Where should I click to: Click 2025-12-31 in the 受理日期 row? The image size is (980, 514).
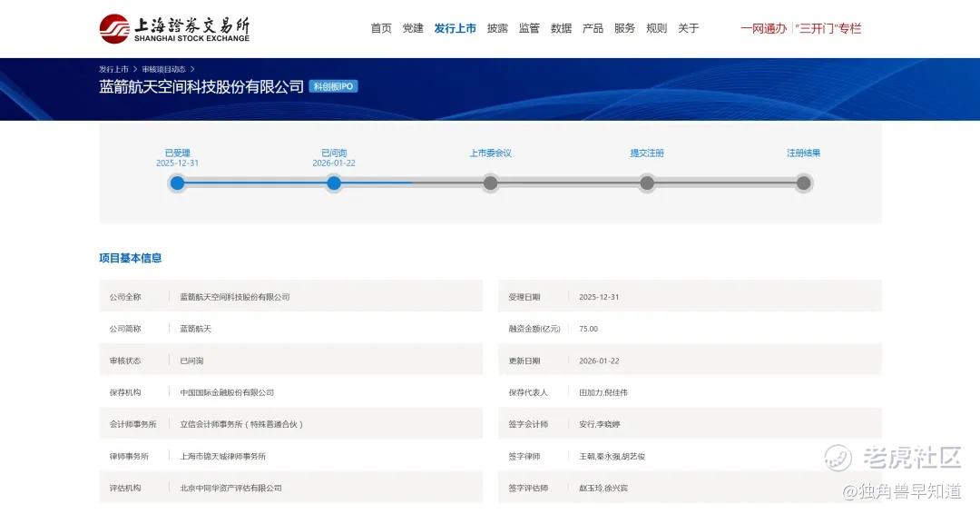point(599,297)
